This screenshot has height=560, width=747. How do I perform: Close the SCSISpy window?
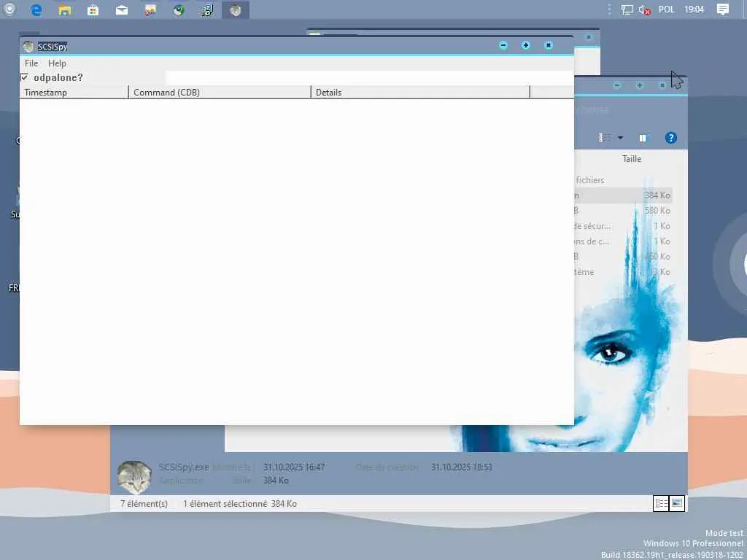coord(549,45)
